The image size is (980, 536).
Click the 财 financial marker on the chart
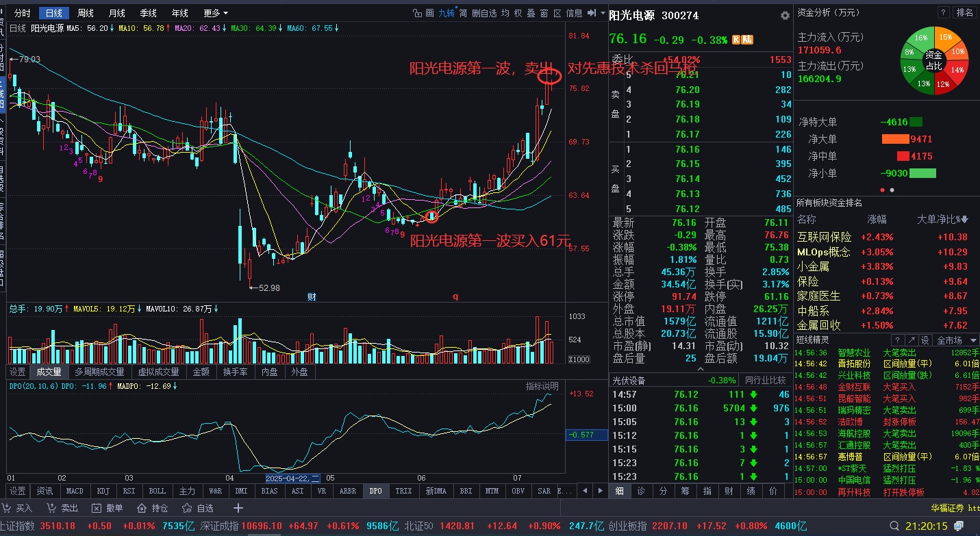pyautogui.click(x=312, y=296)
